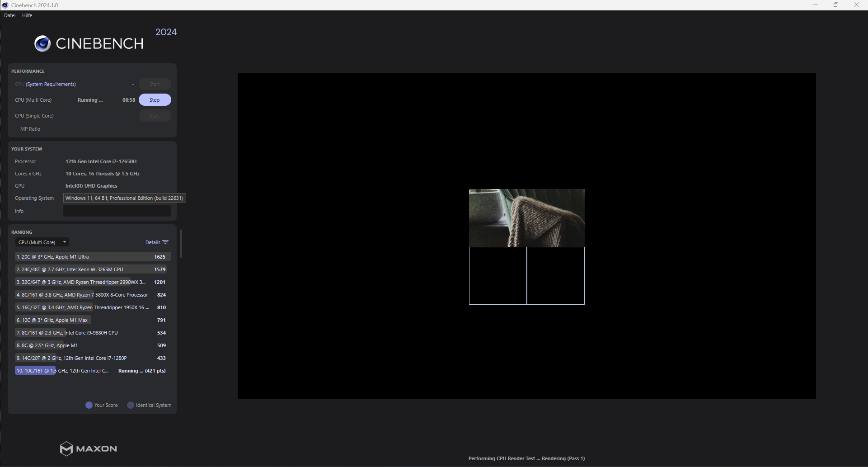Select the Threadripper 2990WX ranking row
The height and width of the screenshot is (467, 868).
tap(93, 282)
